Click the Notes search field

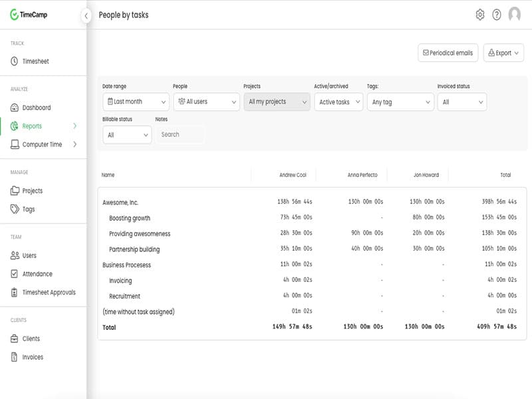[x=180, y=134]
